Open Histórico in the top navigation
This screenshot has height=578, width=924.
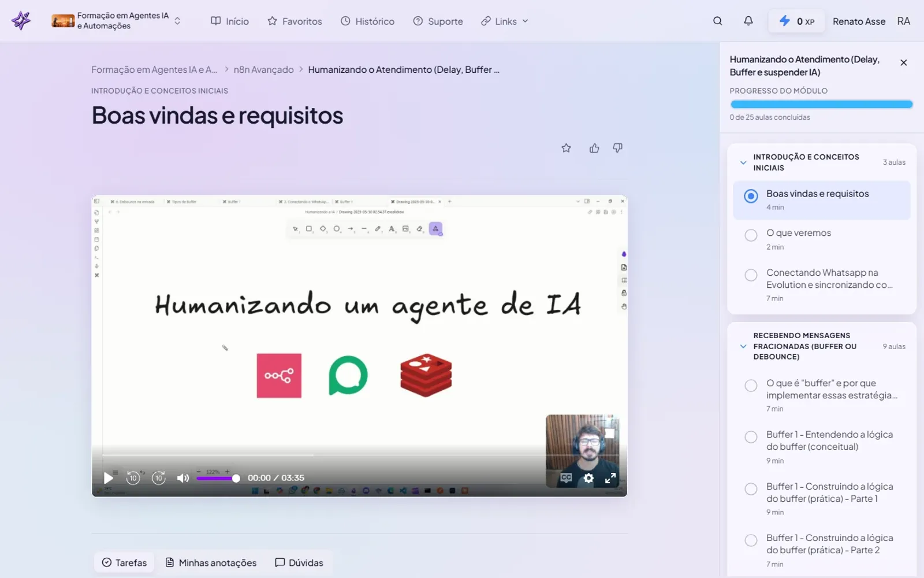(367, 21)
